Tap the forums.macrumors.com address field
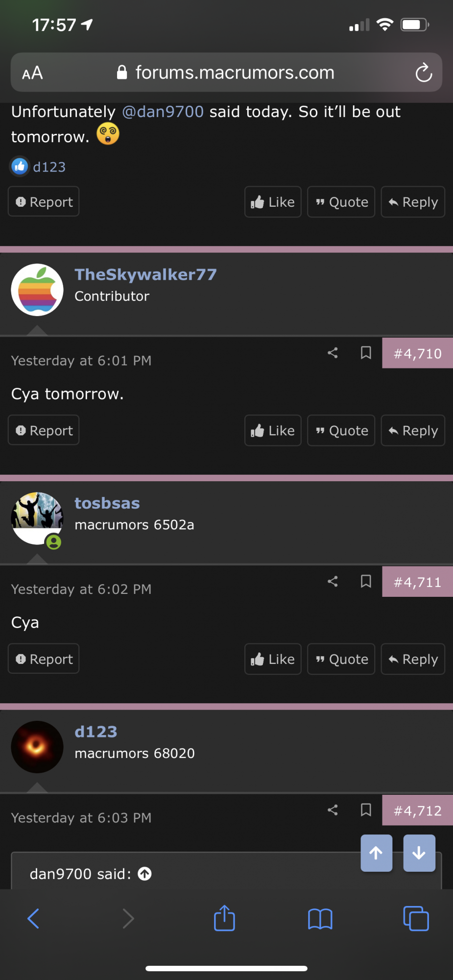The image size is (453, 980). [x=226, y=73]
